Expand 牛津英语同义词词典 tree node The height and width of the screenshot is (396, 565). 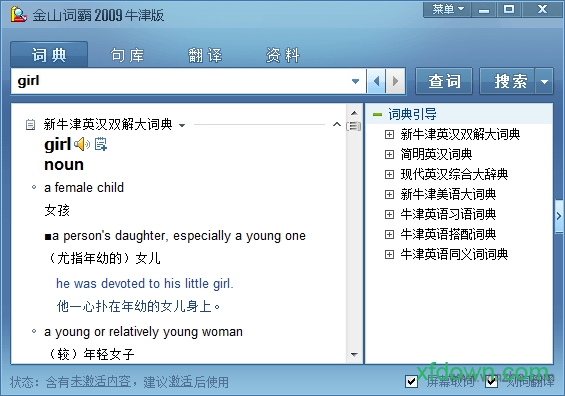389,255
